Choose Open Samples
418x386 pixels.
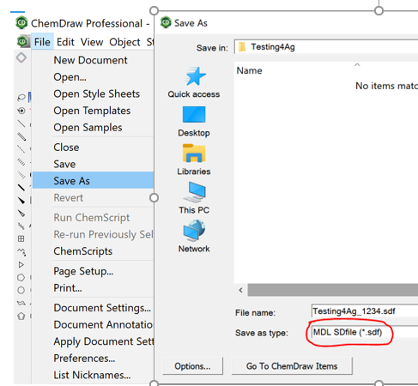pyautogui.click(x=93, y=127)
